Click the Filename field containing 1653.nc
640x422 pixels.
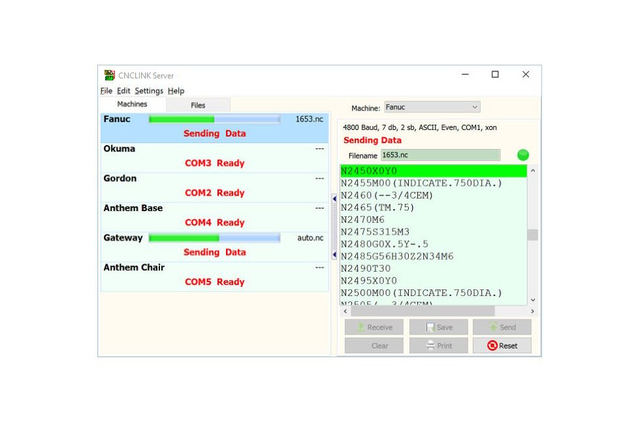(440, 155)
